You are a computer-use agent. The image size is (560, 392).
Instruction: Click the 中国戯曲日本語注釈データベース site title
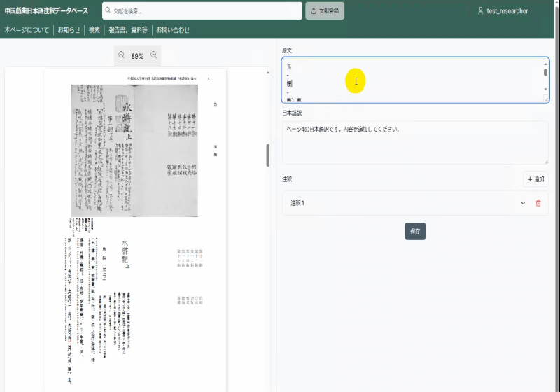pyautogui.click(x=46, y=11)
